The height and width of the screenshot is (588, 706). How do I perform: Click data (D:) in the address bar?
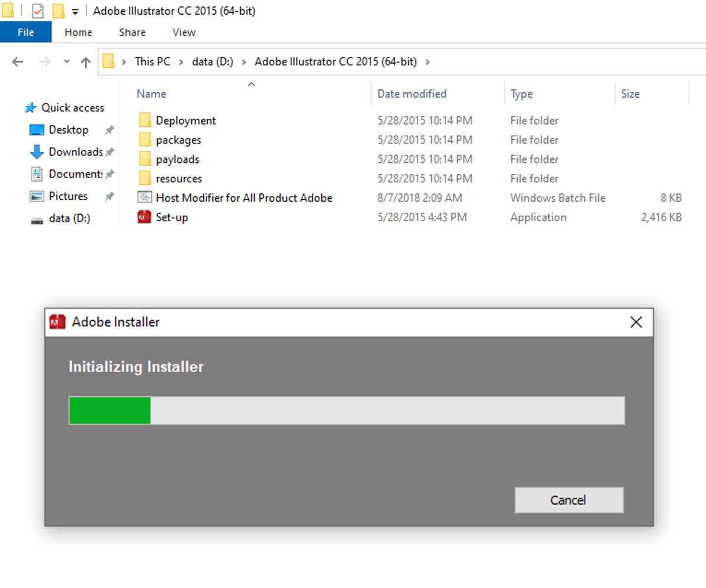(x=212, y=62)
